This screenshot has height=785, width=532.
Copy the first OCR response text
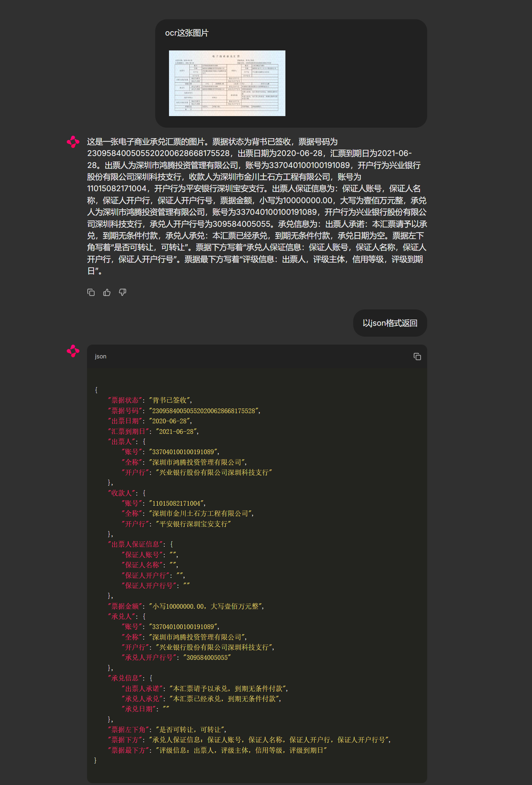click(x=91, y=292)
